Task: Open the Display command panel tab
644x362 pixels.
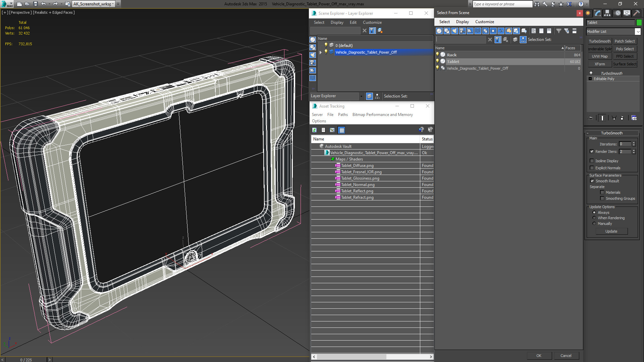Action: pyautogui.click(x=627, y=13)
